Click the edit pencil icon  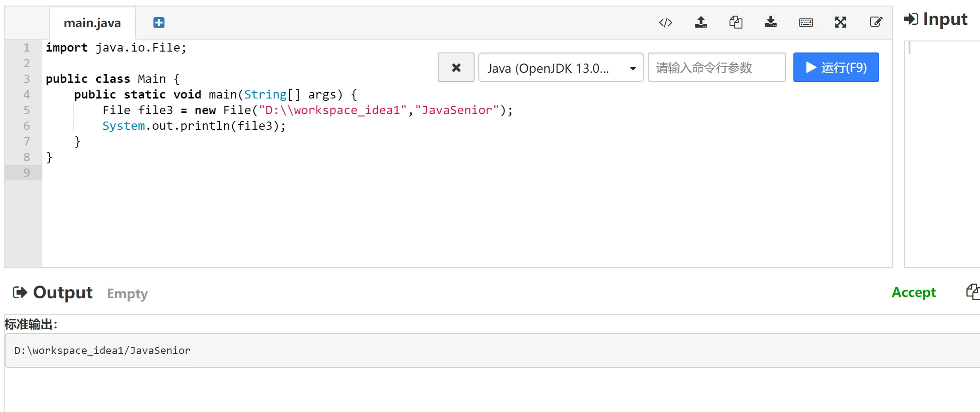coord(875,22)
